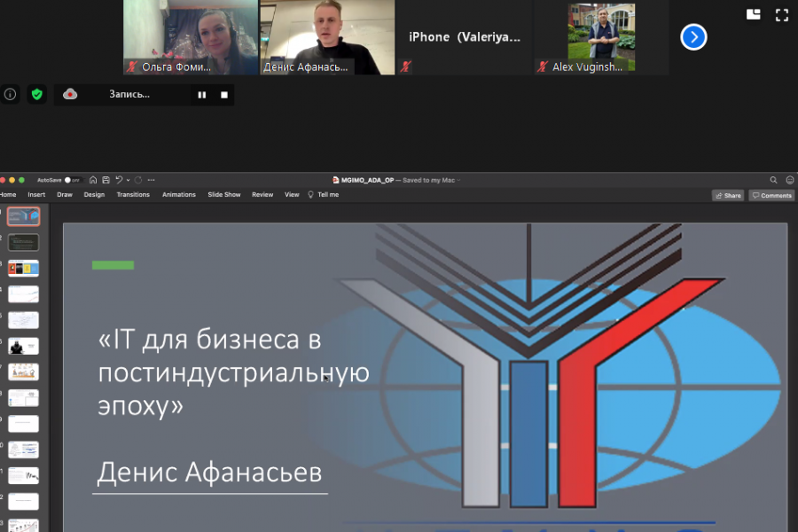Select Ольга Фоми participant video tile
Screen dimensions: 798x532
pos(191,37)
